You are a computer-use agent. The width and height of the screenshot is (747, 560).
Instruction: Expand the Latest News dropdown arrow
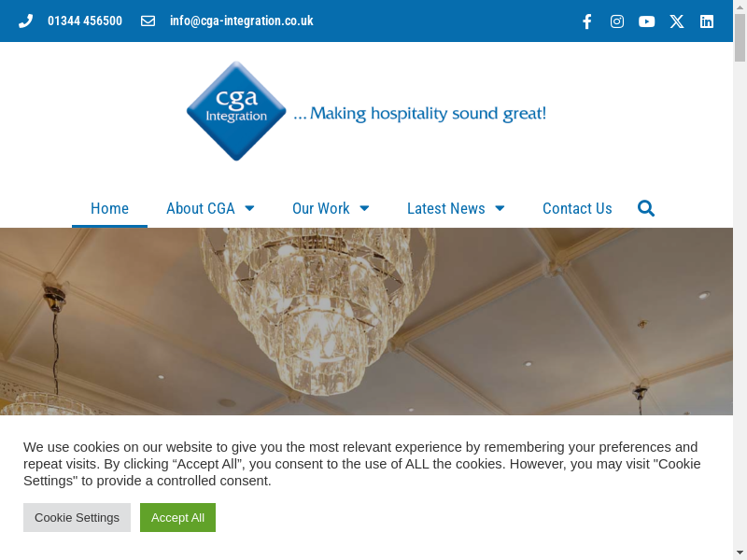coord(500,208)
